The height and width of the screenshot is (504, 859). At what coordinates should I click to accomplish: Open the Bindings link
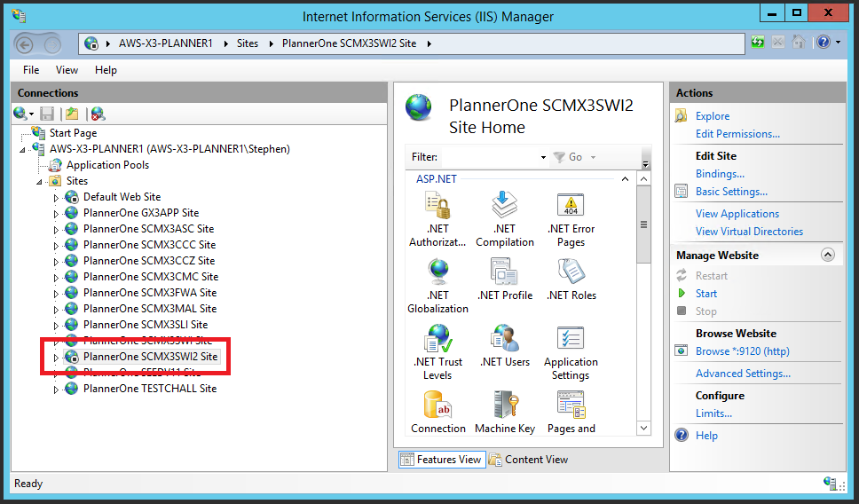[x=720, y=174]
